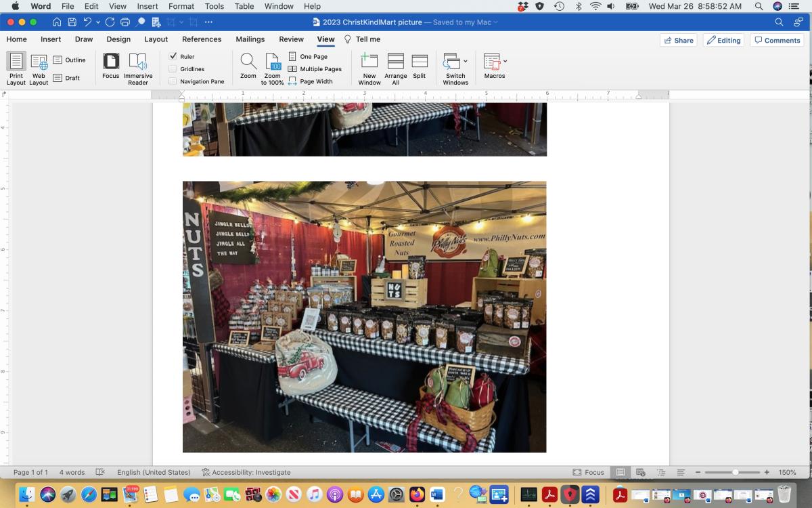Switch to the Design tab
812x508 pixels.
[x=118, y=39]
